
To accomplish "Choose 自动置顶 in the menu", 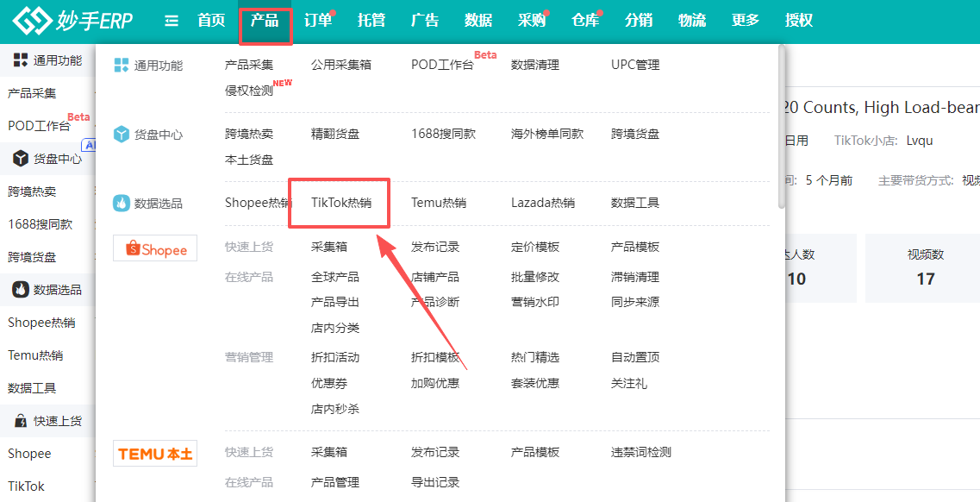I will 635,358.
